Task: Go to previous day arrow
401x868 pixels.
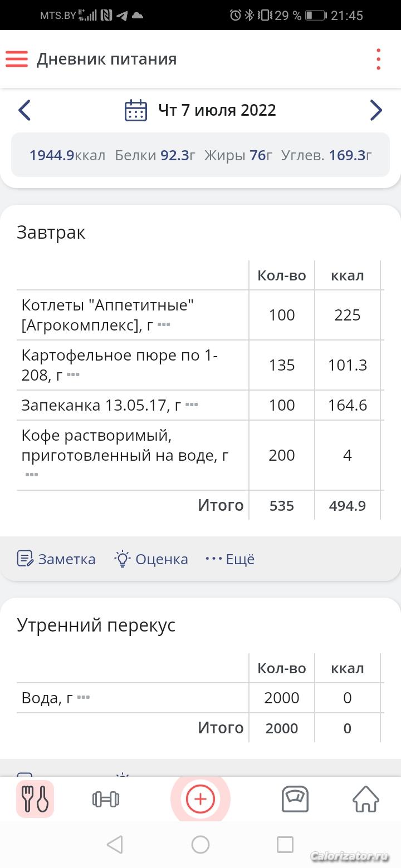Action: (24, 110)
